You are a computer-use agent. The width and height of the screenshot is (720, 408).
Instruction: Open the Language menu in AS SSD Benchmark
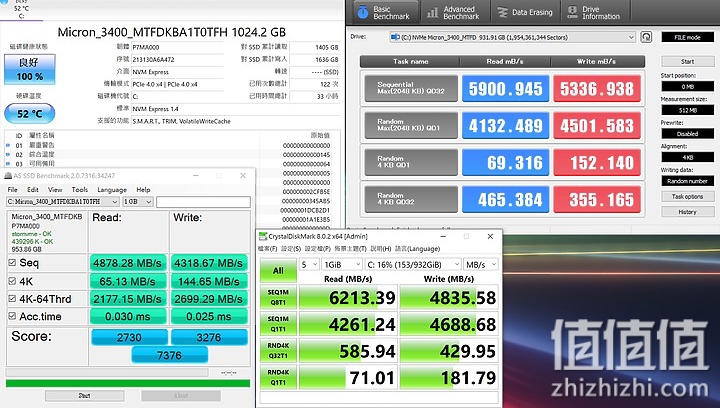[x=112, y=190]
